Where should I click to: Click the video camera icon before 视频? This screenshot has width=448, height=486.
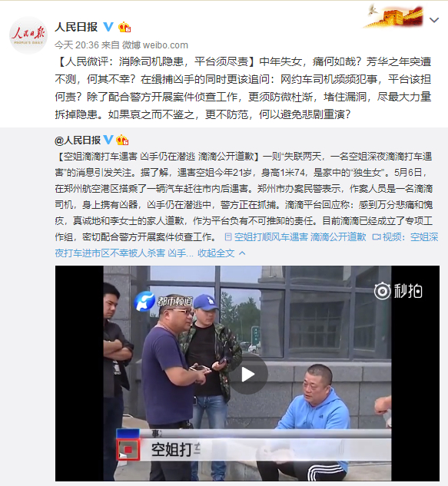coord(377,237)
